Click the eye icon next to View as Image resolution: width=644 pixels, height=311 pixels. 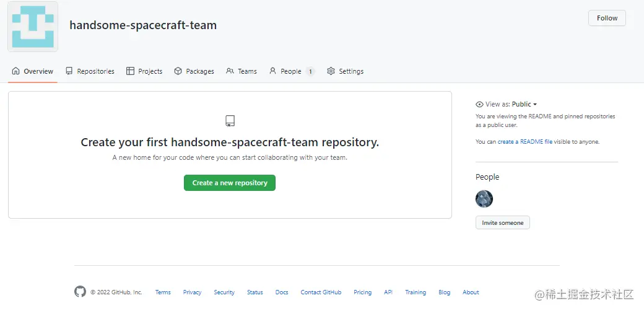pyautogui.click(x=479, y=104)
